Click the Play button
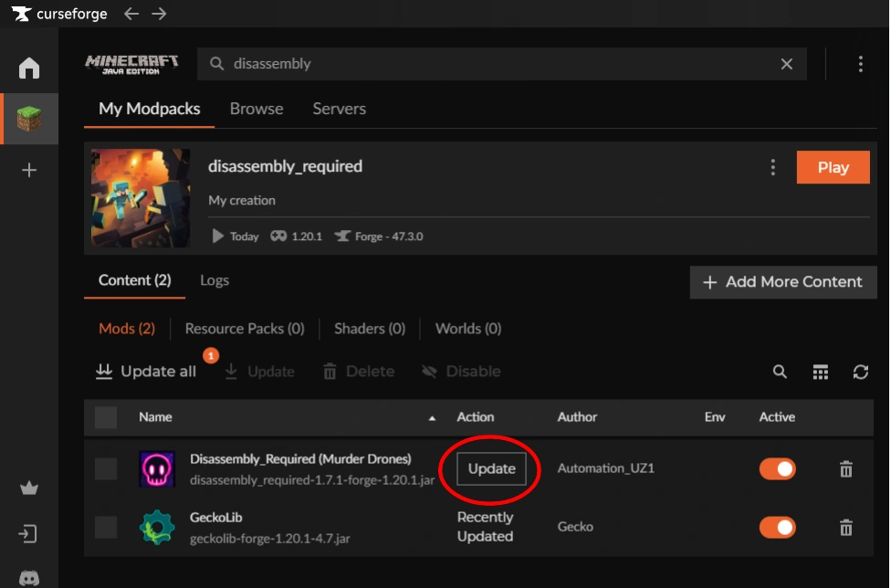 coord(833,167)
